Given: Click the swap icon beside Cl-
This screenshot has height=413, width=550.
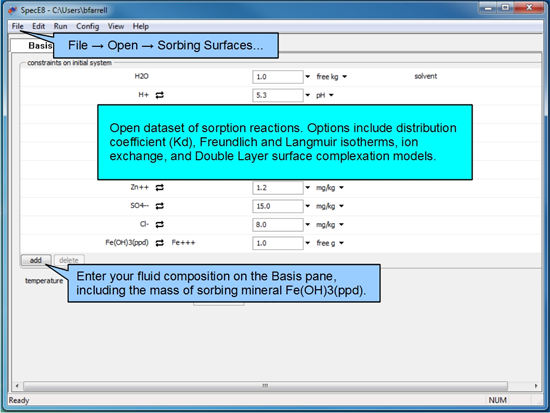Looking at the screenshot, I should coord(160,225).
